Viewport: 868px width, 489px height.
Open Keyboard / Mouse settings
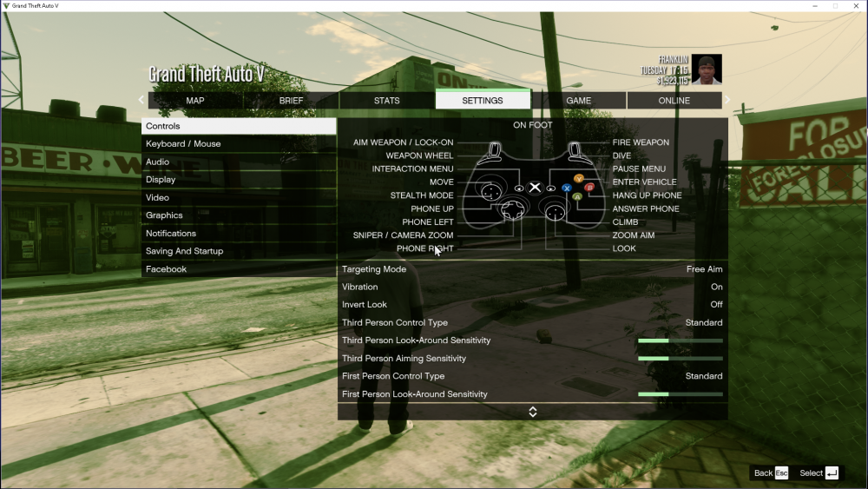tap(239, 143)
